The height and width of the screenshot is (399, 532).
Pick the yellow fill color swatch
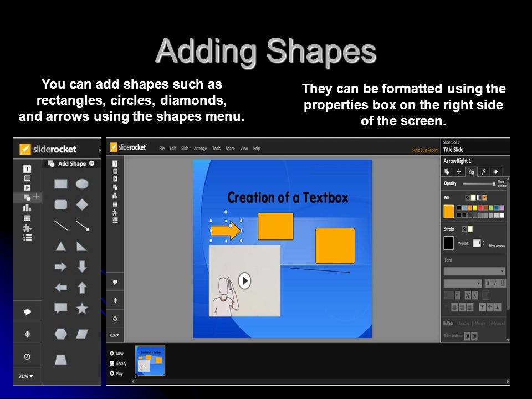[x=475, y=208]
